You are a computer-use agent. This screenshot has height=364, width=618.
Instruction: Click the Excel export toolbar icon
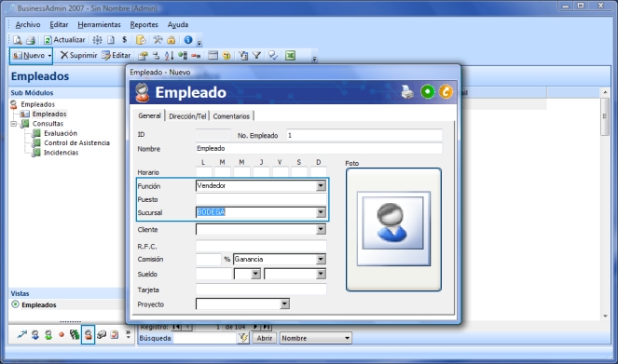[291, 56]
